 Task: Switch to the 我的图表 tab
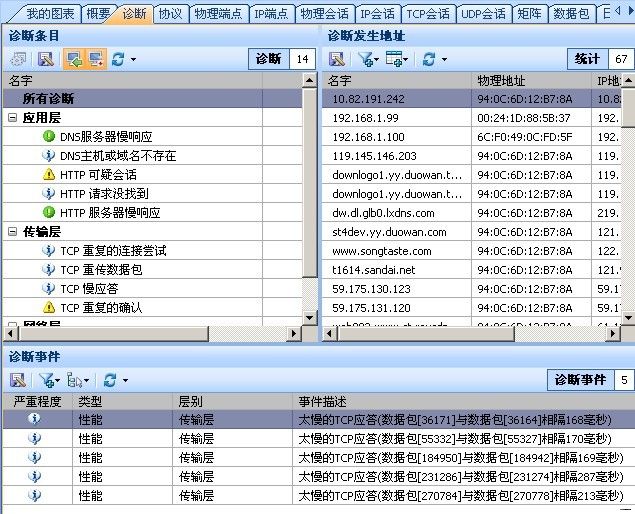[x=50, y=14]
